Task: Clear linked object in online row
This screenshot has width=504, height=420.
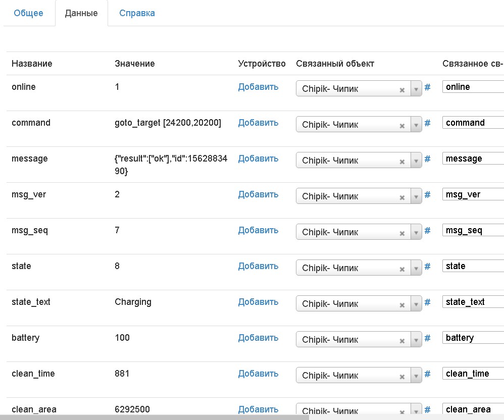Action: pyautogui.click(x=402, y=90)
